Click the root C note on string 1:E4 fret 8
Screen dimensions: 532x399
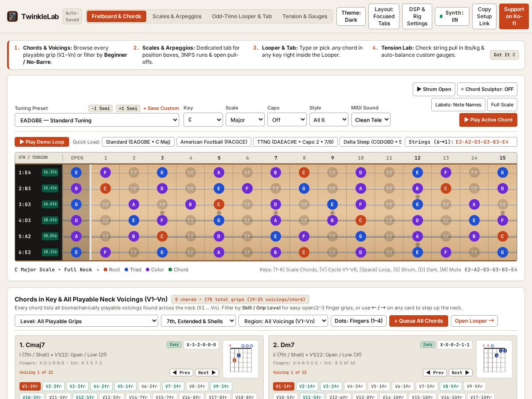pyautogui.click(x=304, y=172)
